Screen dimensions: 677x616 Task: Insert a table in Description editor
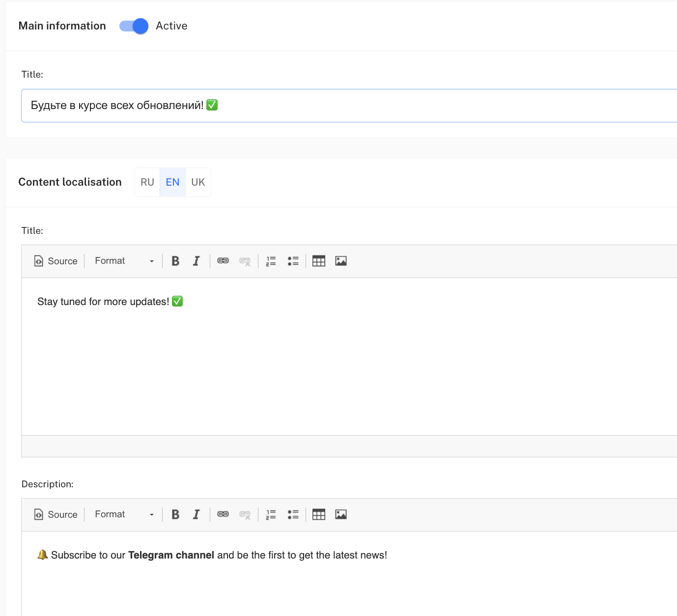pyautogui.click(x=319, y=515)
